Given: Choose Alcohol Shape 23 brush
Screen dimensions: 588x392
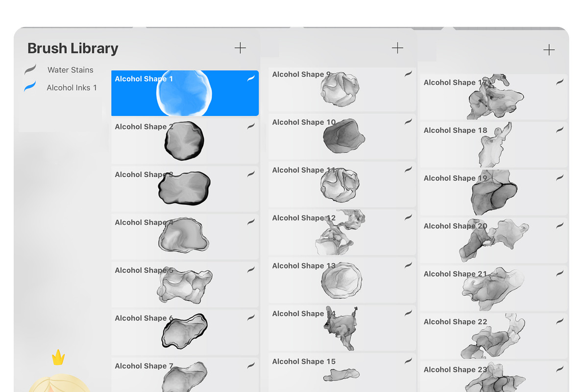Looking at the screenshot, I should [x=493, y=377].
